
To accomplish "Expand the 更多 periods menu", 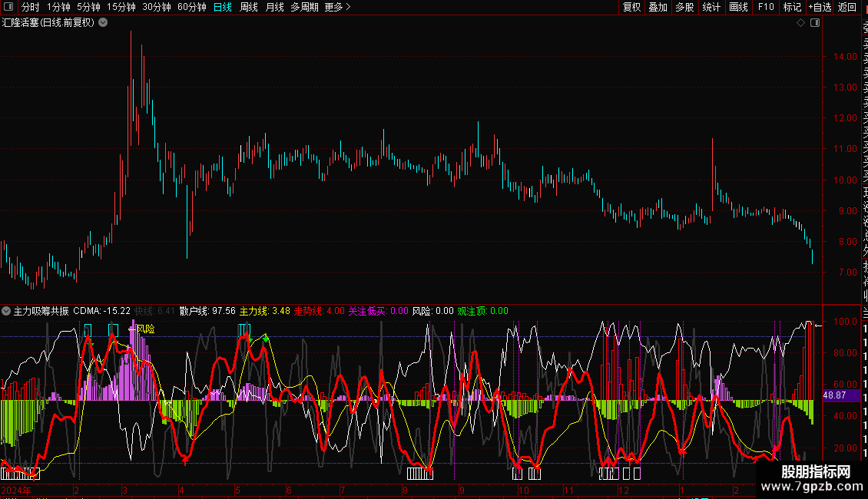I will click(x=337, y=7).
